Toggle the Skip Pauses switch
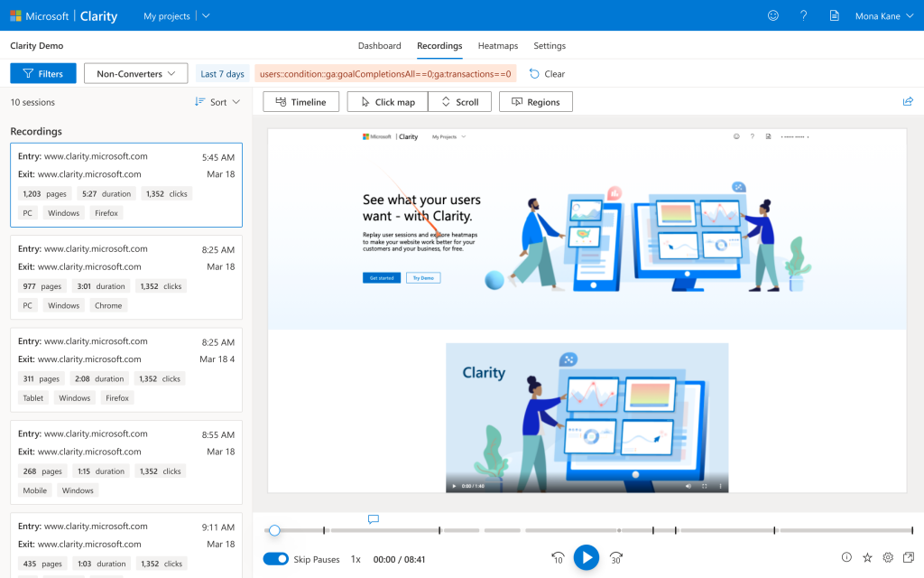924x578 pixels. (x=276, y=559)
